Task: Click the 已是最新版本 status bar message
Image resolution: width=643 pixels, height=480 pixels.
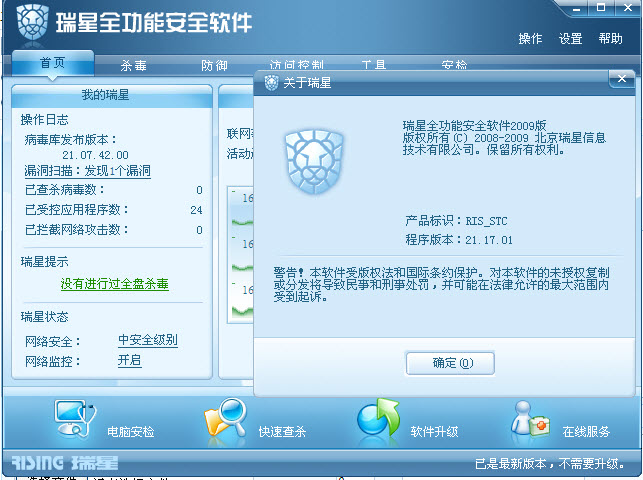Action: tap(550, 464)
